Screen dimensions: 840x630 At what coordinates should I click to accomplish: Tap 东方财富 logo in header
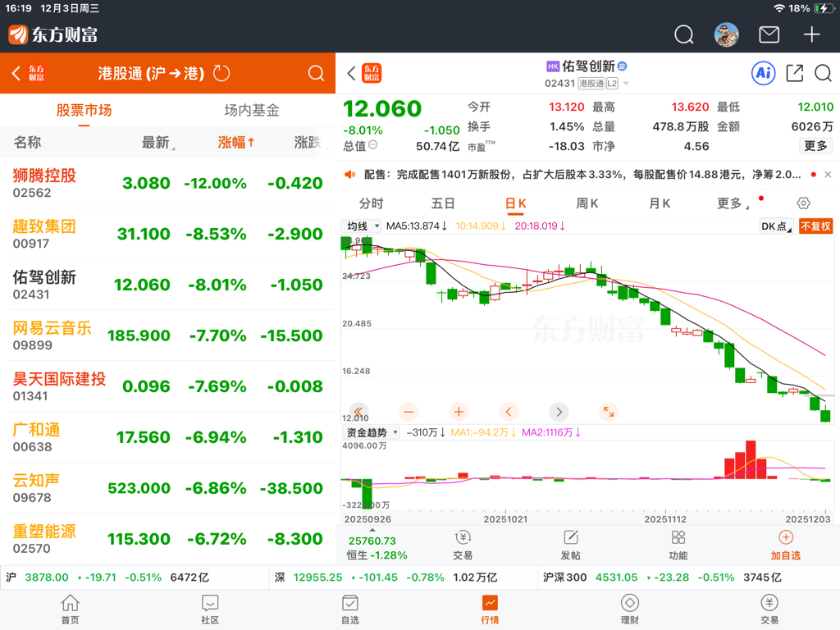52,34
